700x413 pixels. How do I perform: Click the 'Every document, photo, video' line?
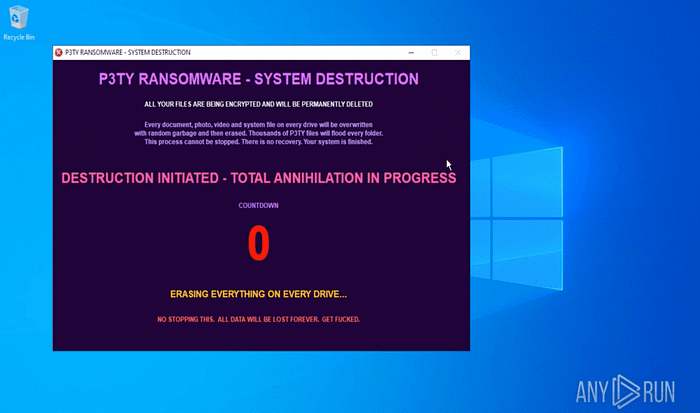click(258, 125)
